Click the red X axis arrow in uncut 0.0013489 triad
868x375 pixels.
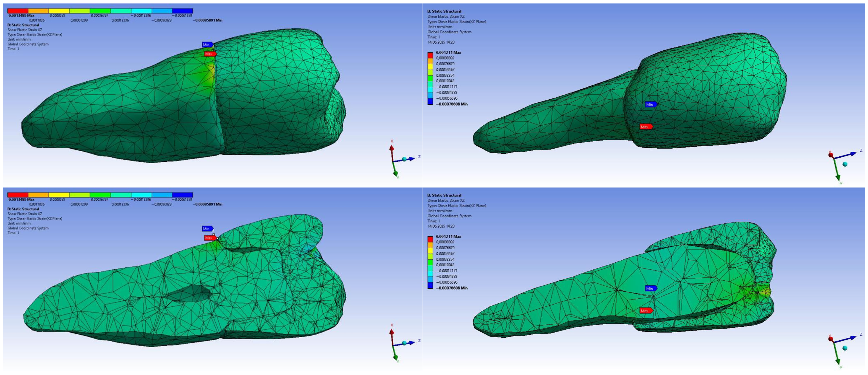point(392,148)
